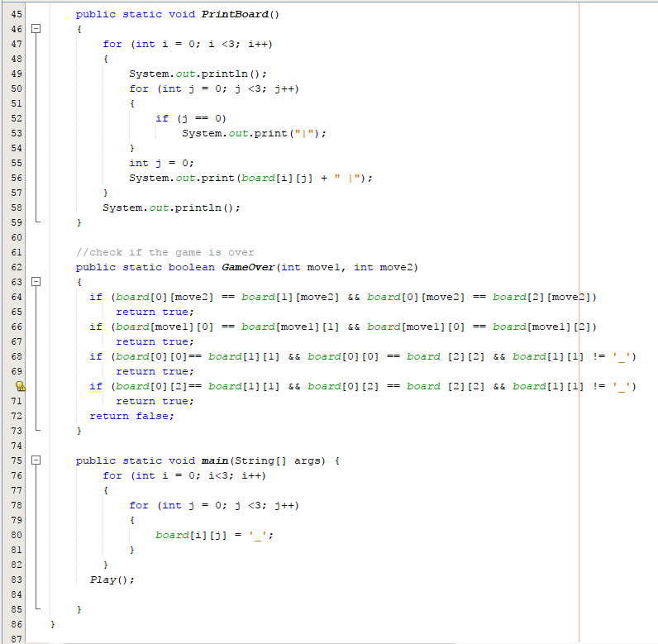Click 'for (int i = 0; i <3; i++)' on line 47
Viewport: 658px width, 644px height.
pyautogui.click(x=188, y=44)
